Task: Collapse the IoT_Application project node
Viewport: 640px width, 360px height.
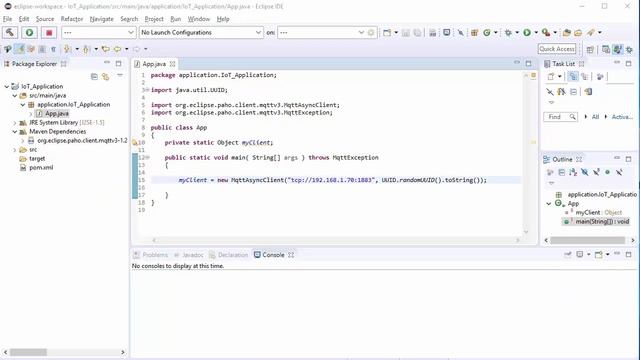Action: click(7, 87)
